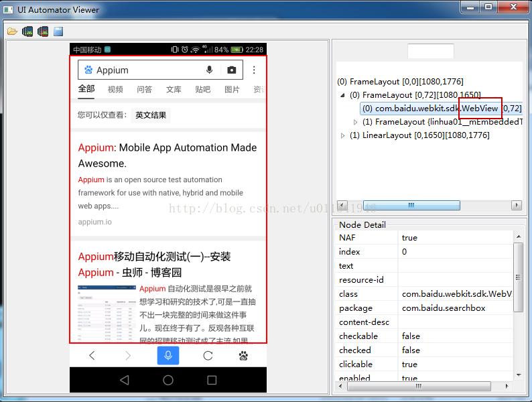Click the WiFi icon in the phone status bar

pyautogui.click(x=195, y=50)
